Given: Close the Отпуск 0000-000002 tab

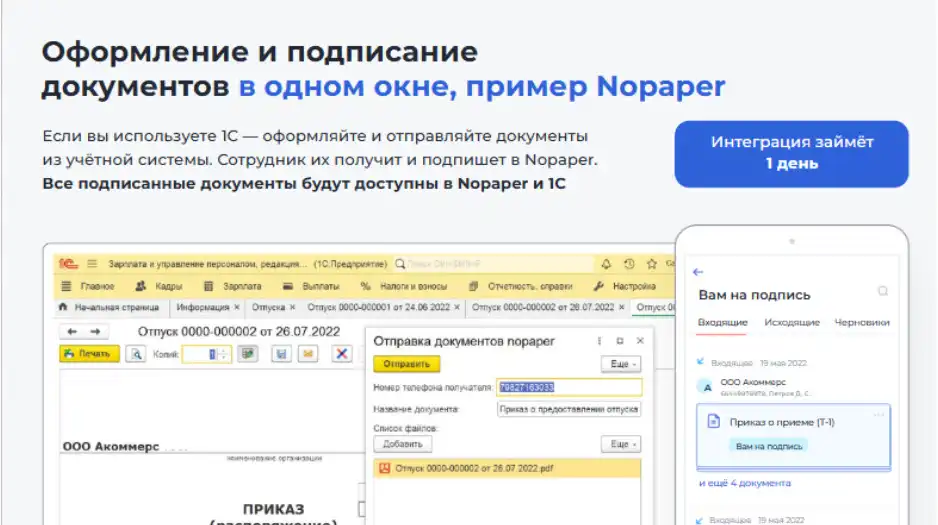Looking at the screenshot, I should pyautogui.click(x=622, y=307).
